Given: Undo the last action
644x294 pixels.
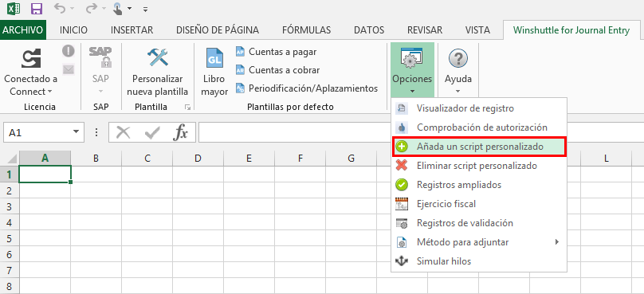Looking at the screenshot, I should coord(60,8).
